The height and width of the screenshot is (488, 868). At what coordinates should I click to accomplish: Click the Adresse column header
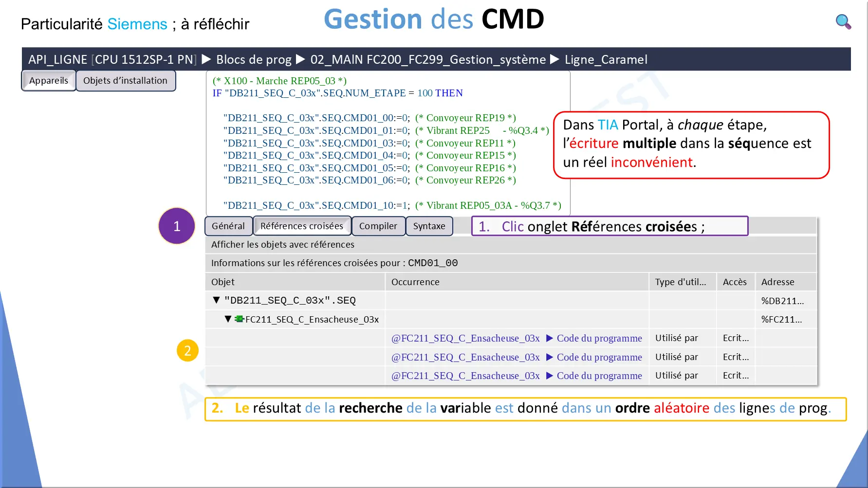coord(786,282)
